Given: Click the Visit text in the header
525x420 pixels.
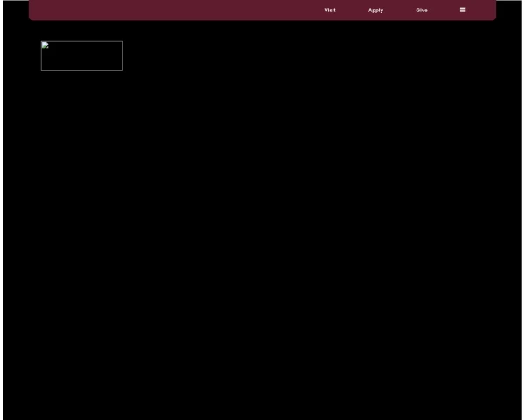Looking at the screenshot, I should pyautogui.click(x=330, y=10).
